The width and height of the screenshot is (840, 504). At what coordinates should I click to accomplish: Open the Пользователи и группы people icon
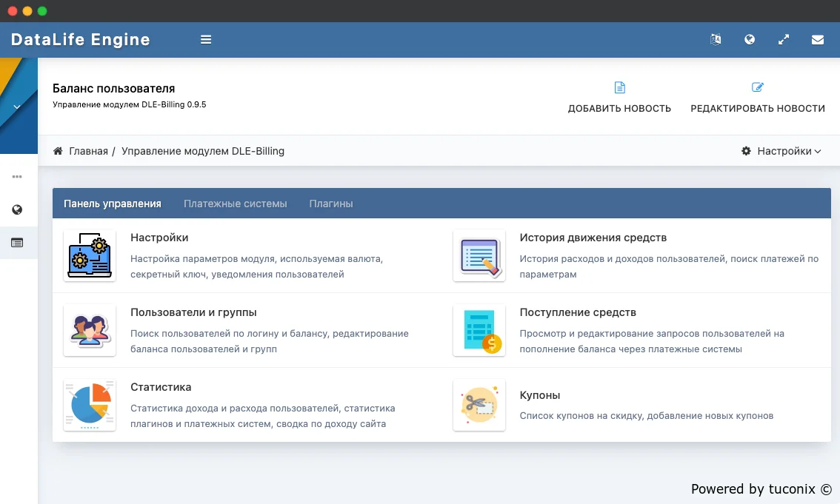(90, 330)
